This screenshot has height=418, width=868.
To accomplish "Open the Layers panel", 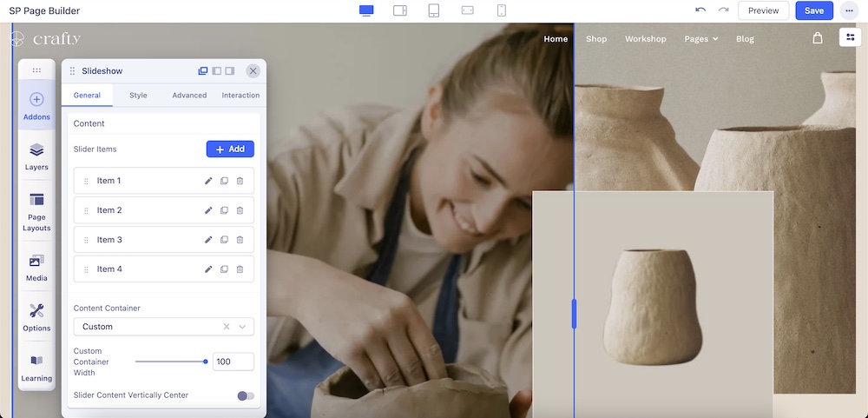I will pyautogui.click(x=36, y=156).
